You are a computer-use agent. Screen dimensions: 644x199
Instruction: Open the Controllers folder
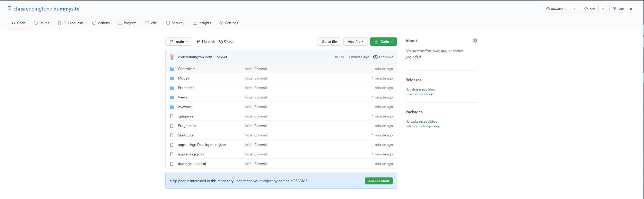point(186,69)
